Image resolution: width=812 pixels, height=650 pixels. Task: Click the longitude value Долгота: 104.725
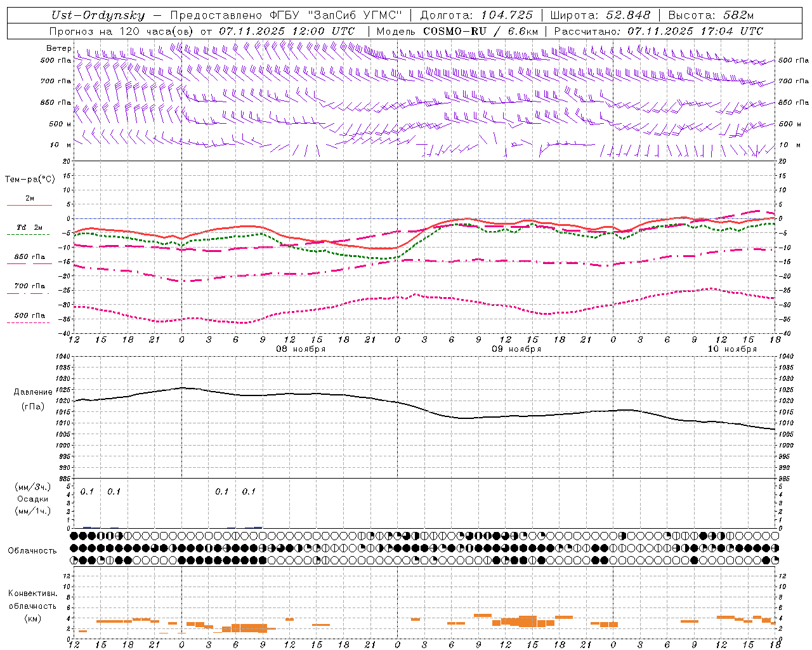[x=476, y=15]
